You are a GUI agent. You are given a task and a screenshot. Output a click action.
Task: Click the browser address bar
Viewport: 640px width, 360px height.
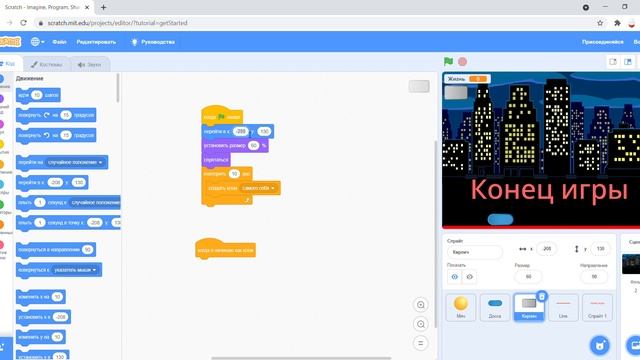coord(314,23)
